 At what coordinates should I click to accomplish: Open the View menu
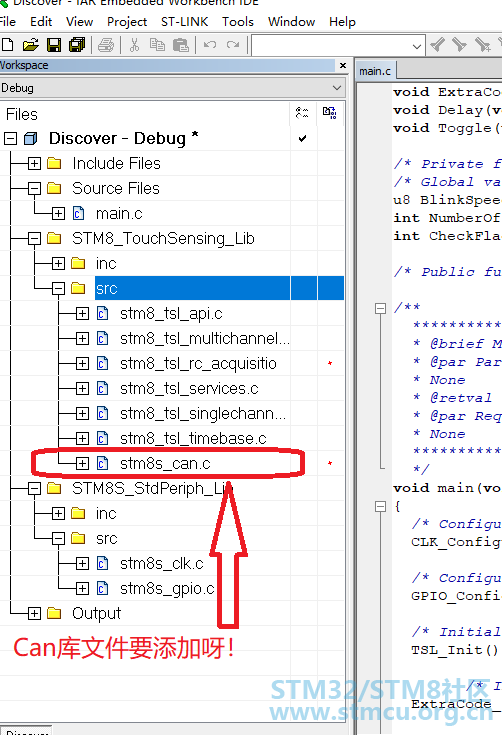click(79, 22)
